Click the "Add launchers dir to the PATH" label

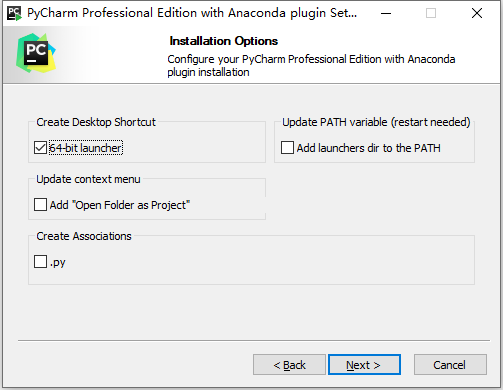[368, 148]
